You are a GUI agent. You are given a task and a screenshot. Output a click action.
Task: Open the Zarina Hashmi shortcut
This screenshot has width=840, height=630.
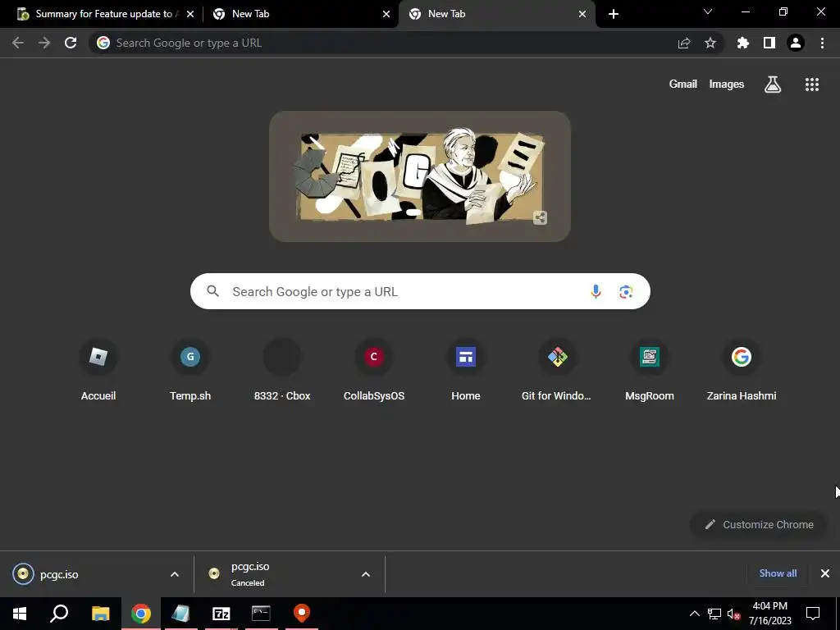(742, 370)
